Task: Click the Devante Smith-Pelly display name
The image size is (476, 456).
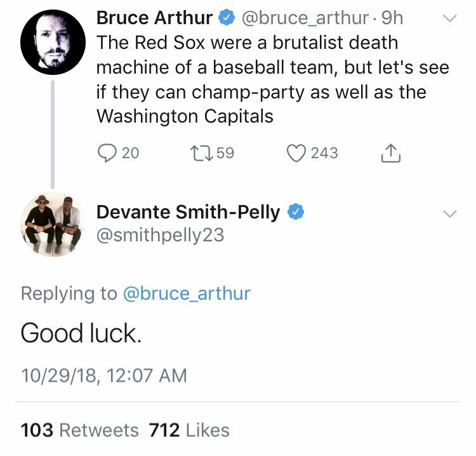Action: (188, 212)
